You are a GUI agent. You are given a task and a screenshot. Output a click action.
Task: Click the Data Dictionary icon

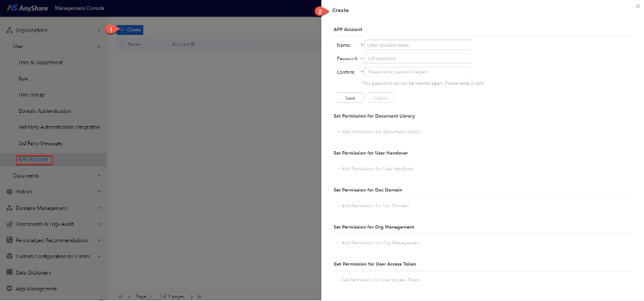coord(9,273)
